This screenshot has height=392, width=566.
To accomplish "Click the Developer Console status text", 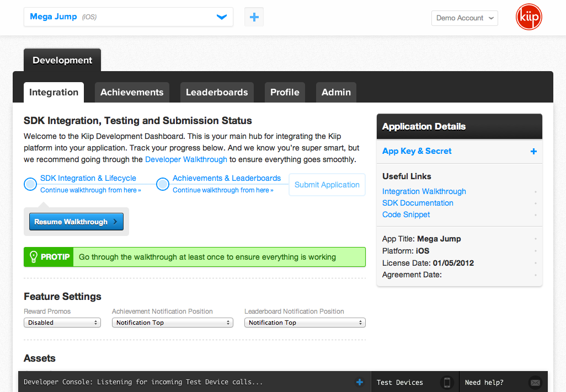I will pyautogui.click(x=143, y=382).
